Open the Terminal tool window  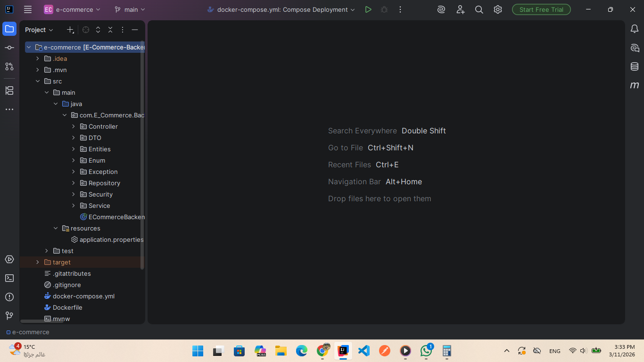(9, 278)
